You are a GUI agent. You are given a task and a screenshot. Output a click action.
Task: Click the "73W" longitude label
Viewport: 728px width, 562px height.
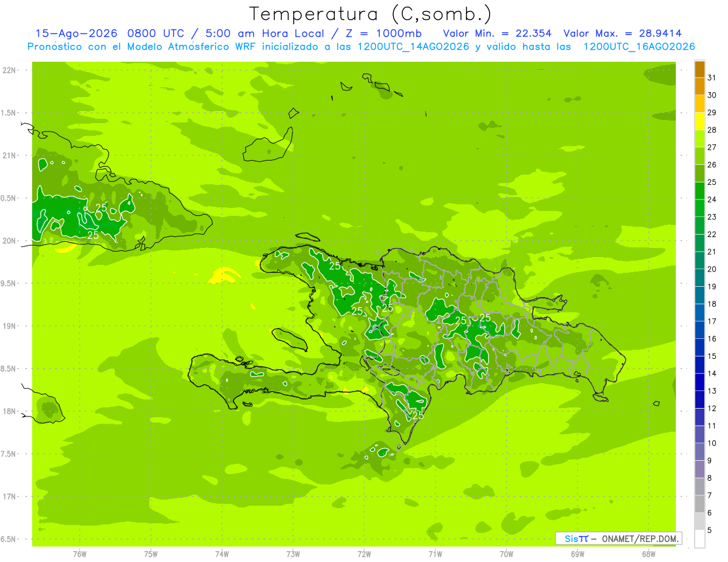pyautogui.click(x=293, y=554)
